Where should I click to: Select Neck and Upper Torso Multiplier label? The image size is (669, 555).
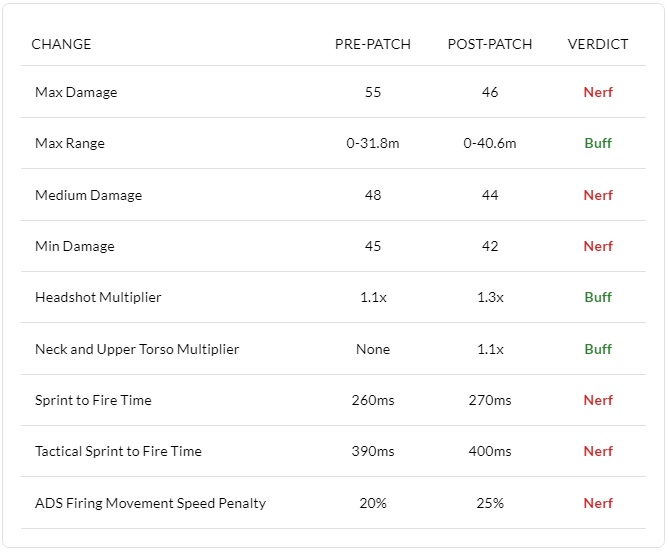click(137, 349)
